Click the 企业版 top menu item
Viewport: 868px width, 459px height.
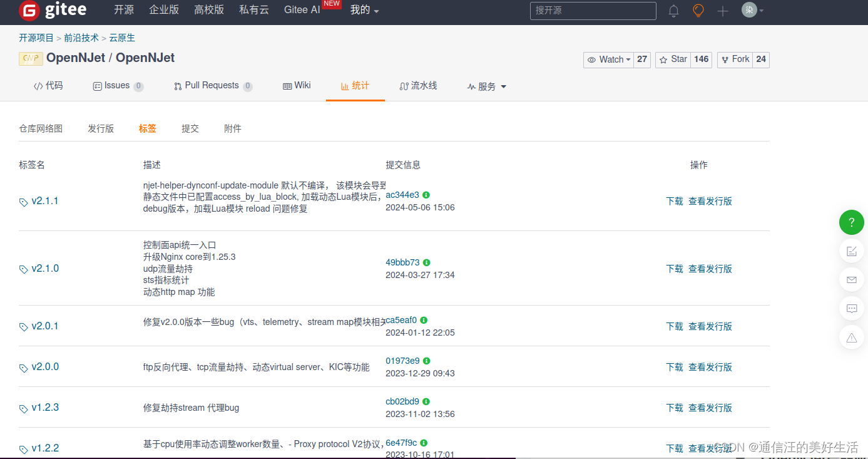point(164,10)
